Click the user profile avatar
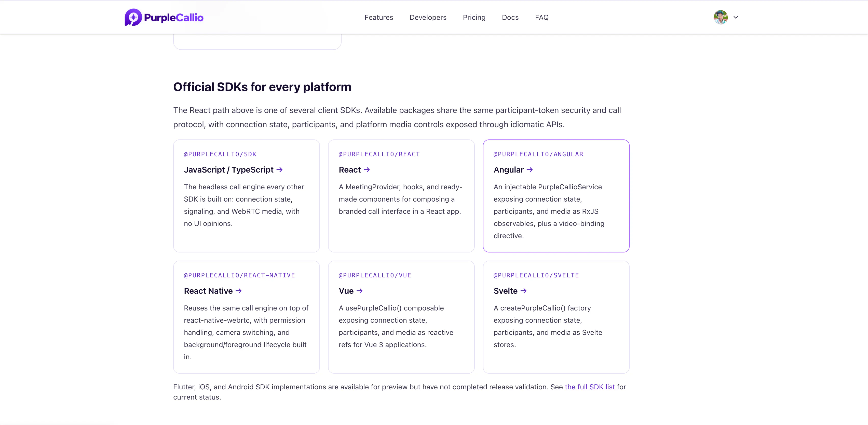 point(721,17)
